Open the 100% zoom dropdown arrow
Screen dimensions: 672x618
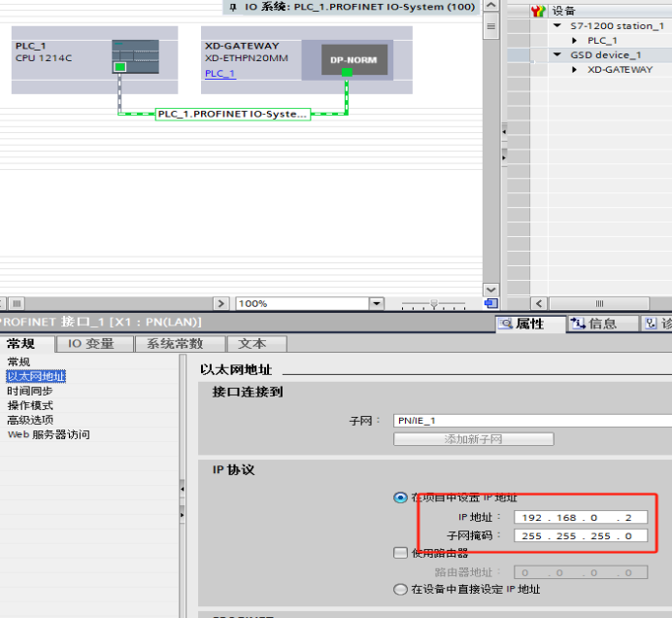click(x=376, y=303)
